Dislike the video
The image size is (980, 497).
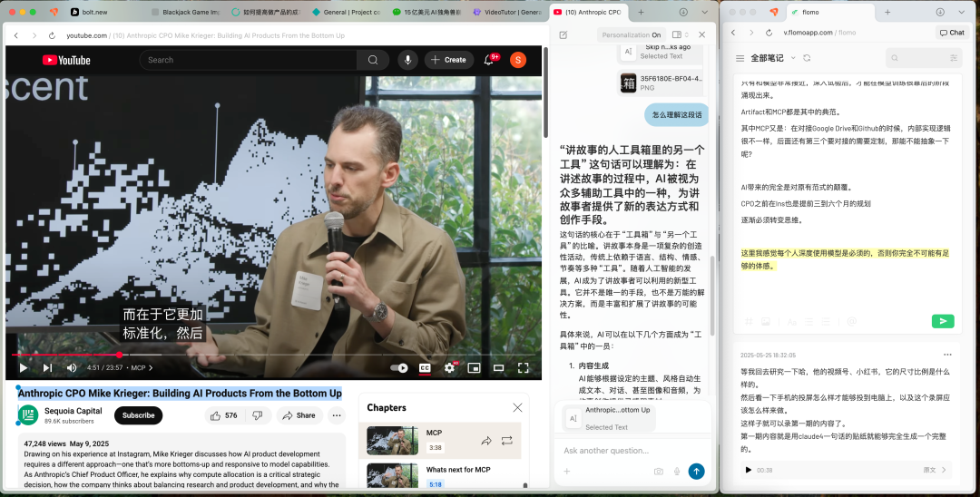coord(258,415)
